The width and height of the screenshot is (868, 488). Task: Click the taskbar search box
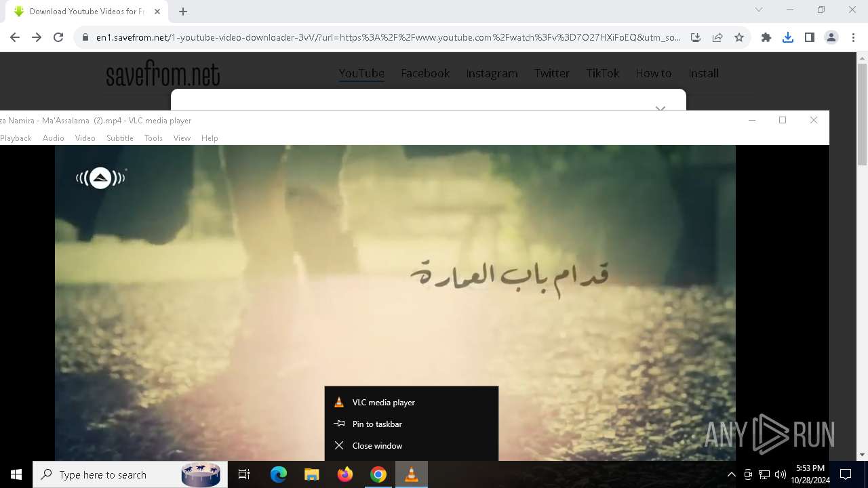(130, 474)
